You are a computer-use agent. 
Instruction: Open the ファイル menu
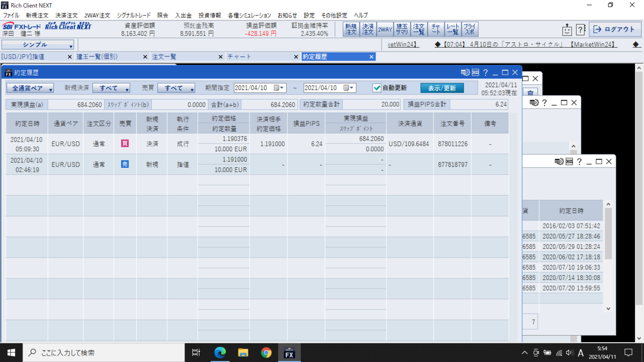click(11, 16)
